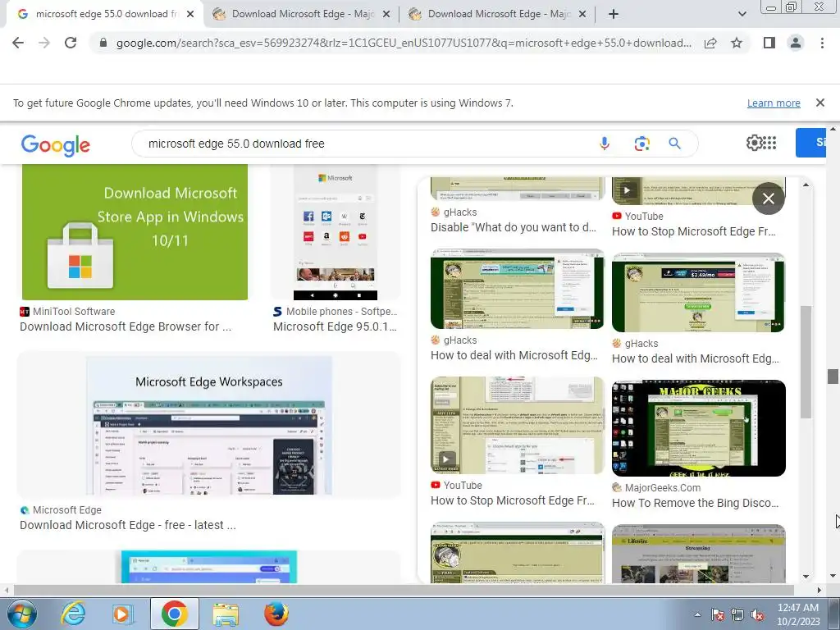
Task: Start voice search with the microphone icon
Action: click(605, 144)
